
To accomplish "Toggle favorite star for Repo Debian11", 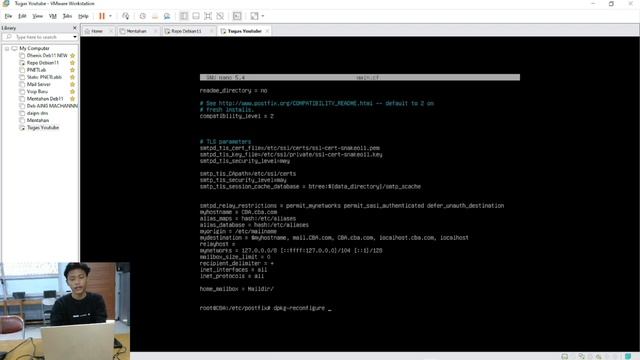I will (x=73, y=63).
